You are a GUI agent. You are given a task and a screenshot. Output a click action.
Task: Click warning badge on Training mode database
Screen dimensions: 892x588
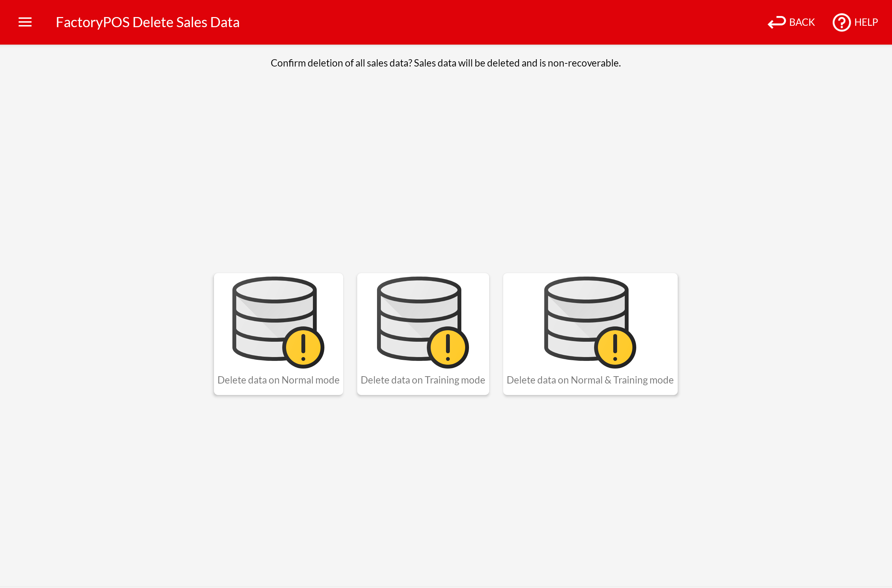click(x=447, y=347)
